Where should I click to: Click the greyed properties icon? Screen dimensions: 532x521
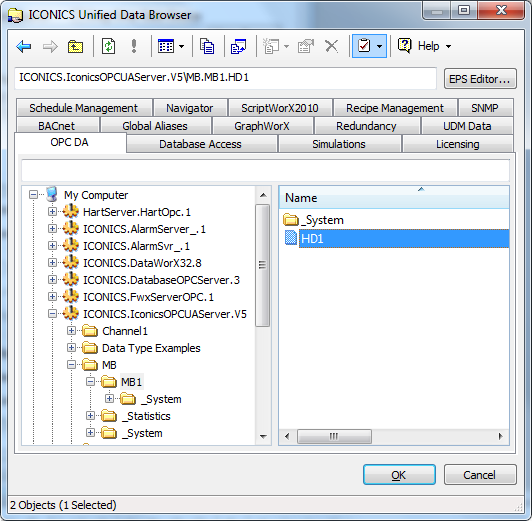(306, 46)
